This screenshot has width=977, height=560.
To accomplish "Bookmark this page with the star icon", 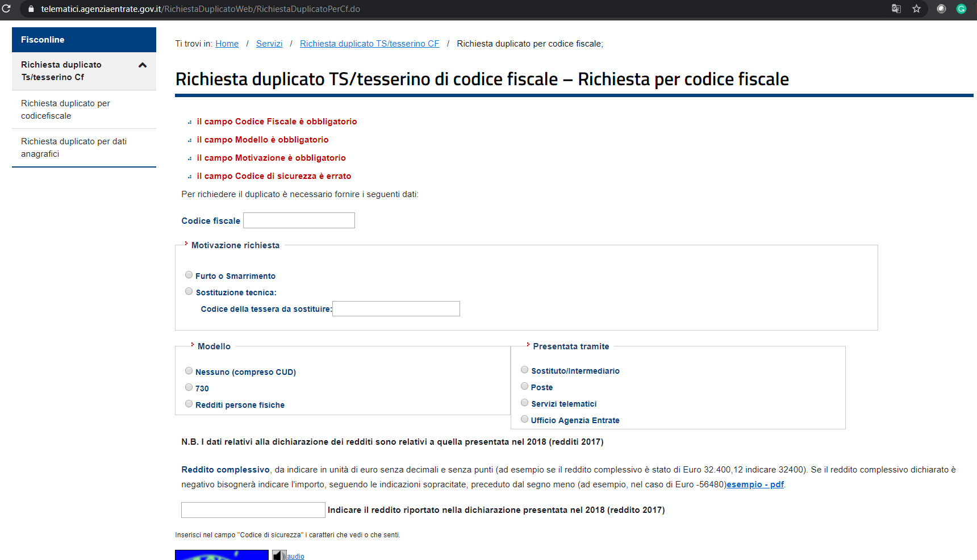I will pyautogui.click(x=916, y=9).
